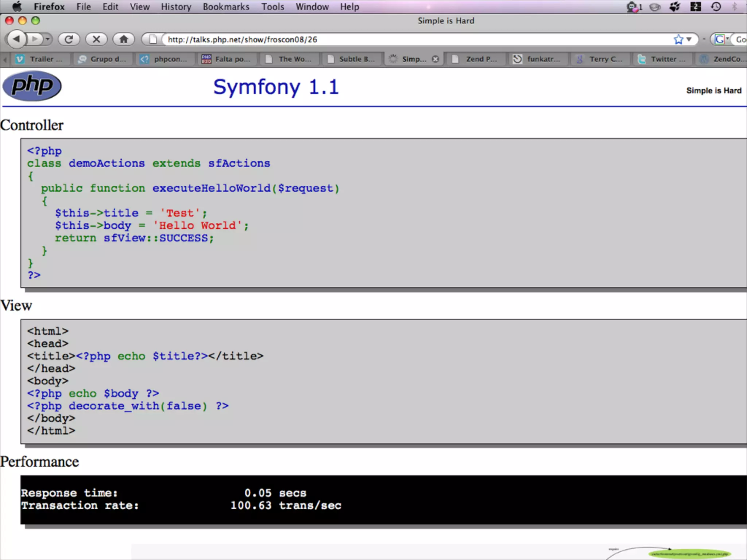Click the Symfony 1.1 slide title
This screenshot has height=560, width=747.
[x=276, y=87]
